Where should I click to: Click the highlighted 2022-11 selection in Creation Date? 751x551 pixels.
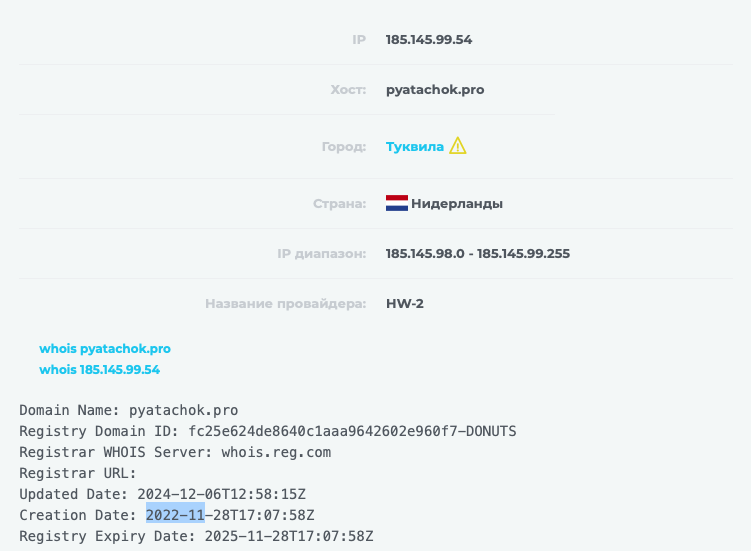pos(175,515)
